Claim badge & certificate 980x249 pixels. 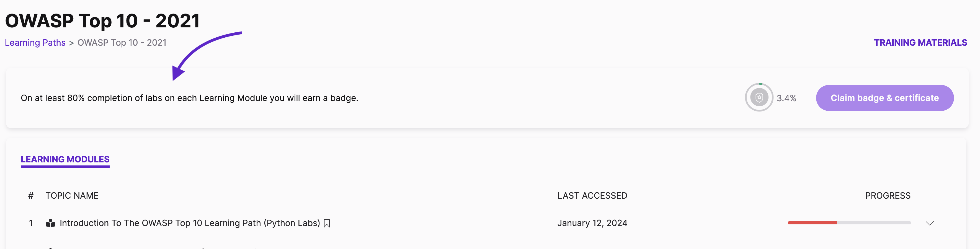point(884,98)
